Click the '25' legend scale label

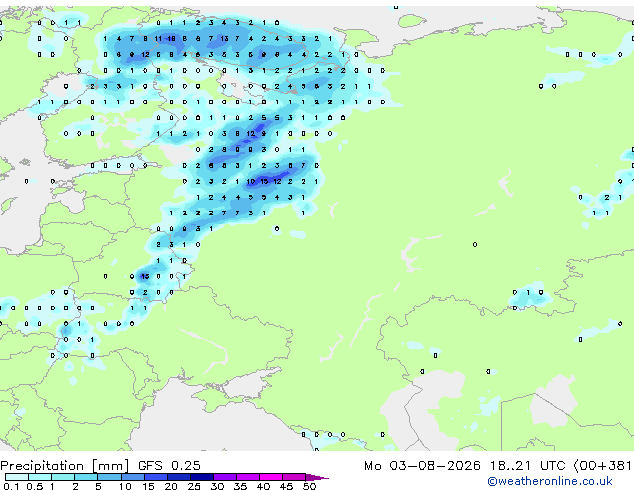point(194,486)
